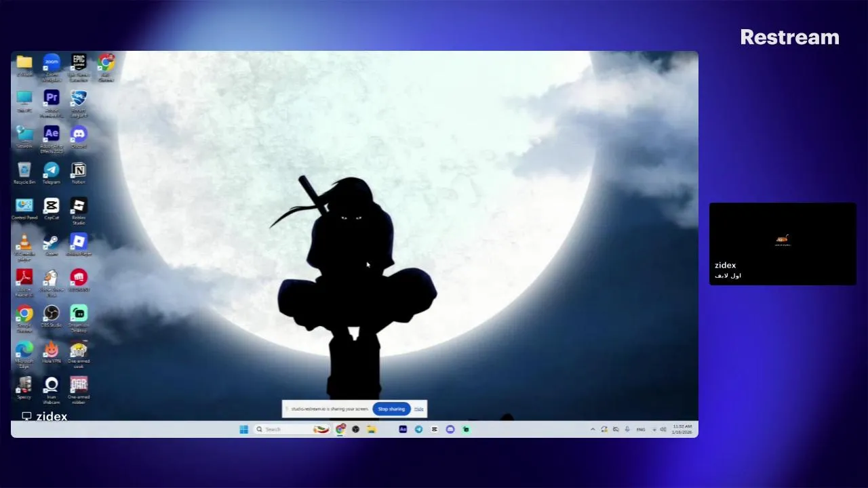Open the folder icon on the desktop

coord(24,66)
